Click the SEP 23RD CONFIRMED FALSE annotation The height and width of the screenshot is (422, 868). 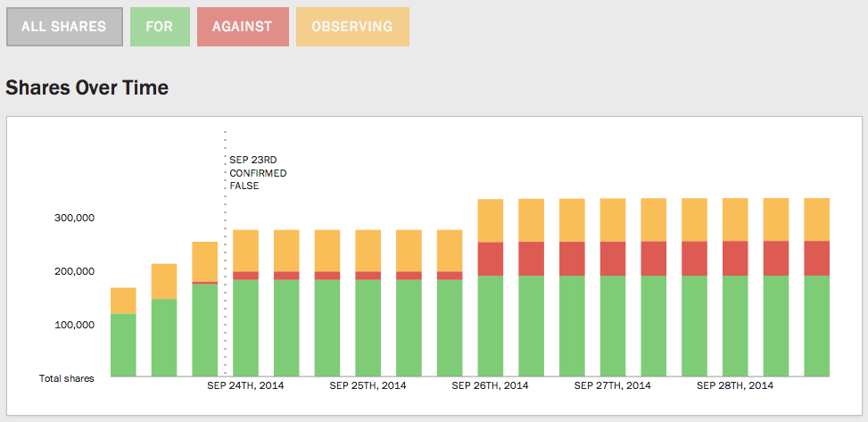click(258, 173)
